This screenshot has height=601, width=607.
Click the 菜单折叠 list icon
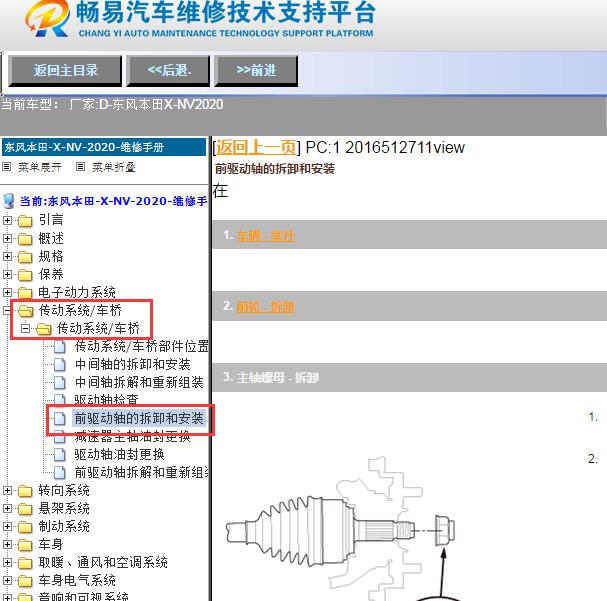pyautogui.click(x=80, y=167)
